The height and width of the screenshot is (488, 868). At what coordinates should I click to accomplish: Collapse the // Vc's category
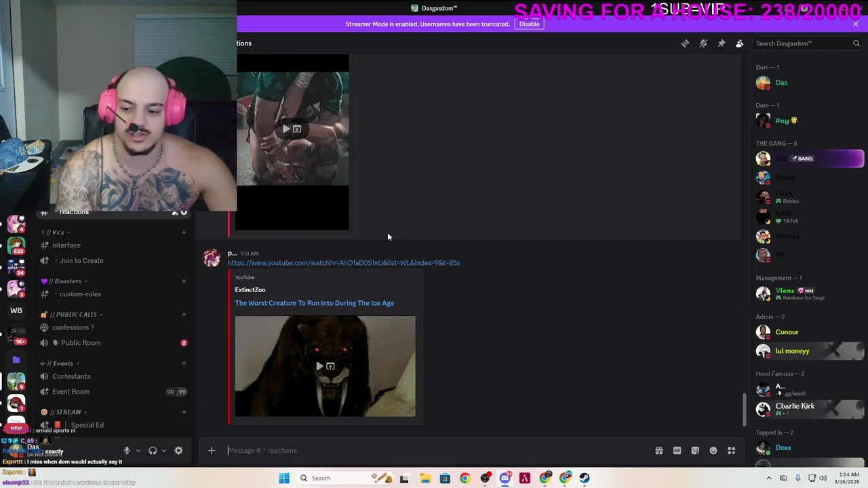pyautogui.click(x=55, y=232)
